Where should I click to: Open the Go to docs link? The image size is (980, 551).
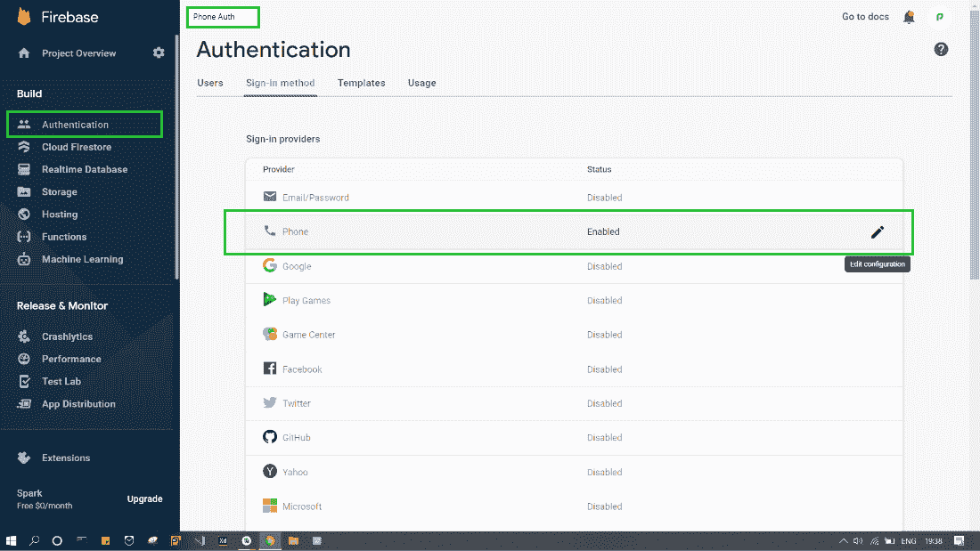tap(865, 17)
